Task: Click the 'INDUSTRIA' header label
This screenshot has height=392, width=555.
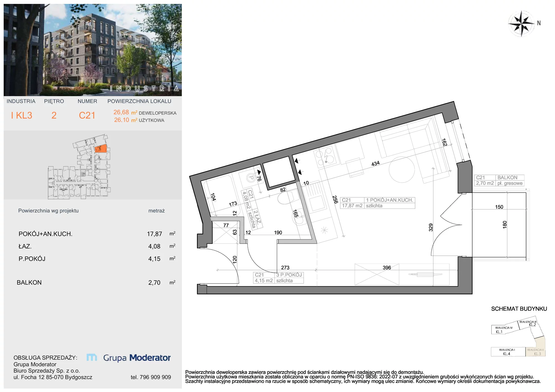Action: coord(21,101)
